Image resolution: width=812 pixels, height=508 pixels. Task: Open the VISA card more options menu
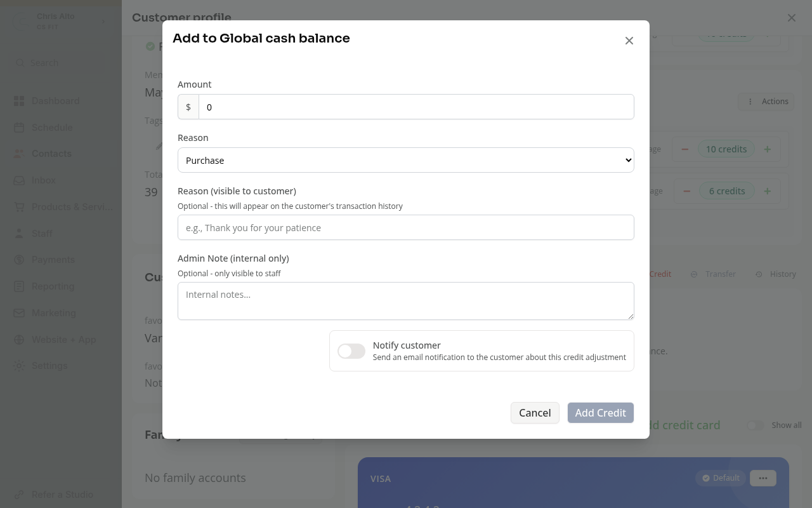763,478
